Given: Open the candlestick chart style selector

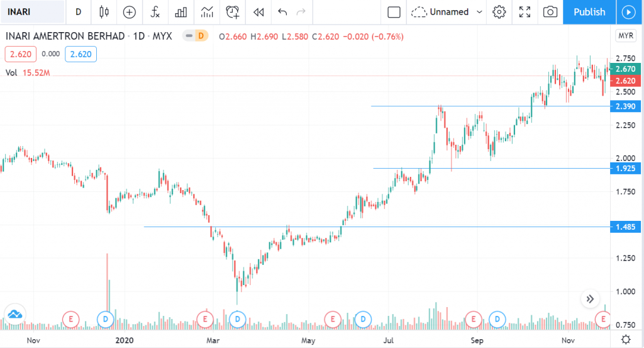Looking at the screenshot, I should (x=104, y=12).
